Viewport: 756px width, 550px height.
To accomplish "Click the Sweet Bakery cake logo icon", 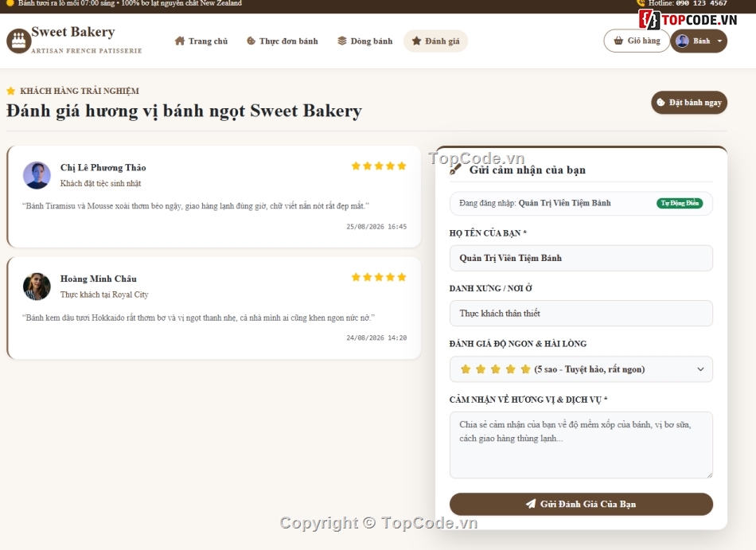I will click(19, 41).
